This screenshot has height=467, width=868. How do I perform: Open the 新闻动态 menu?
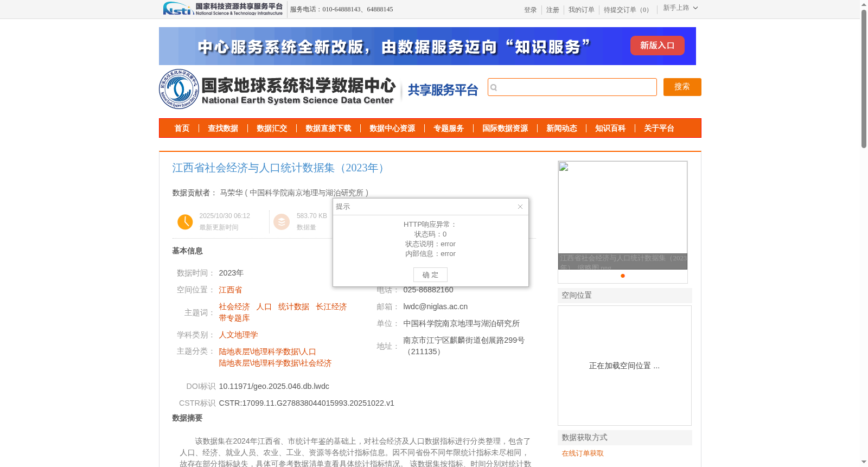tap(561, 129)
